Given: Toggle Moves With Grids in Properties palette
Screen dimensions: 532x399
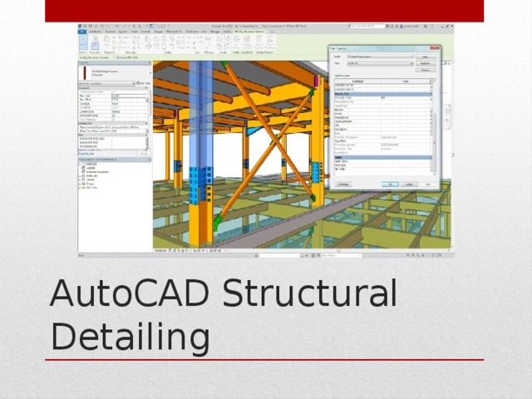Looking at the screenshot, I should 114,116.
